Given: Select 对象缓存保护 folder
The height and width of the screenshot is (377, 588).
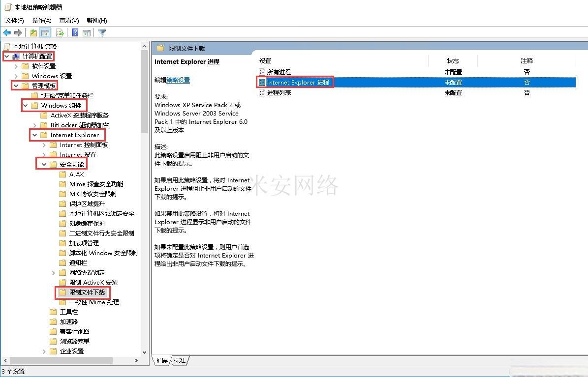Looking at the screenshot, I should tap(87, 223).
